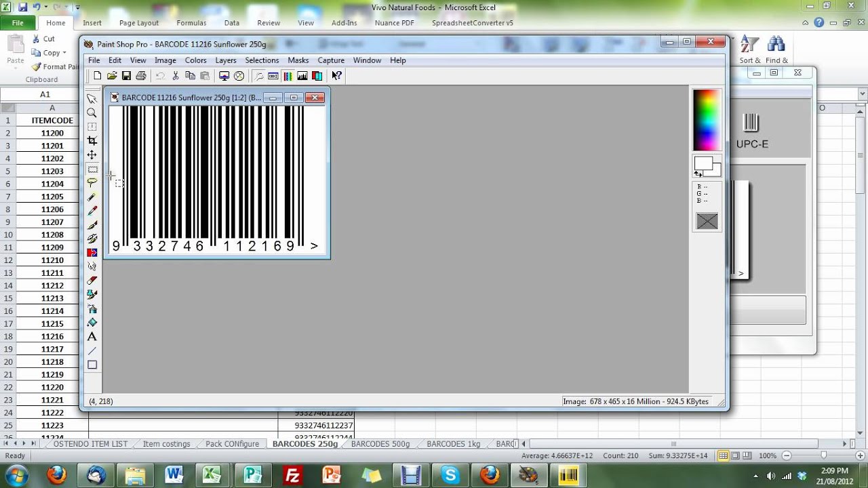This screenshot has width=868, height=488.
Task: Open Item costings sheet tab
Action: click(166, 444)
